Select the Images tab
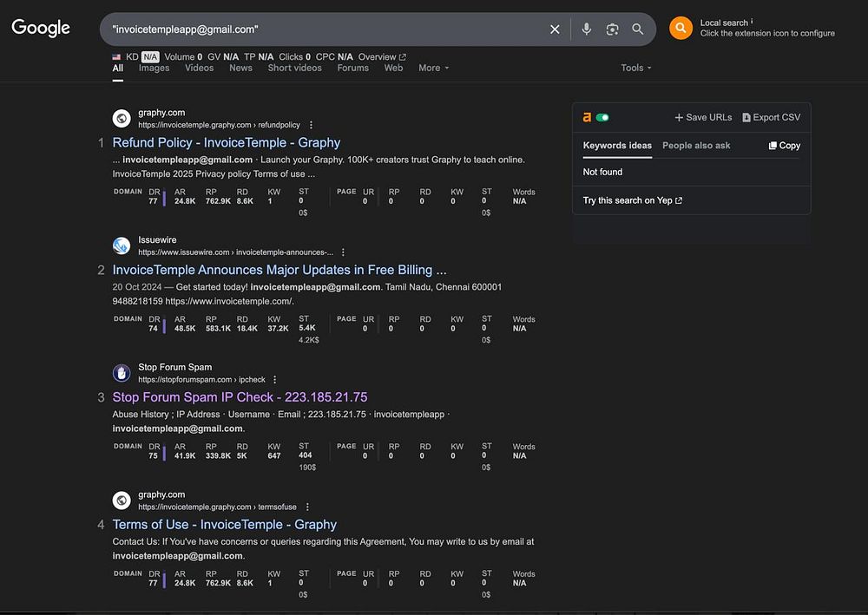The height and width of the screenshot is (615, 868). click(154, 68)
